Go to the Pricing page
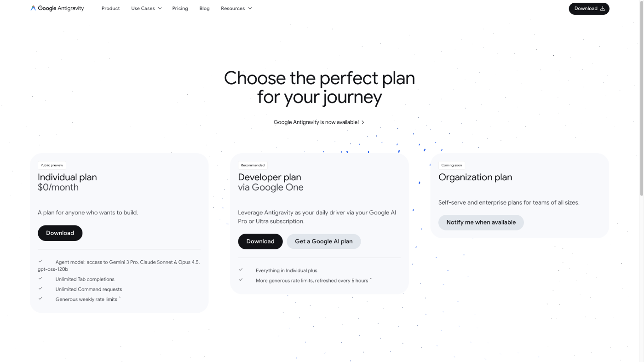This screenshot has width=644, height=362. coord(180,8)
